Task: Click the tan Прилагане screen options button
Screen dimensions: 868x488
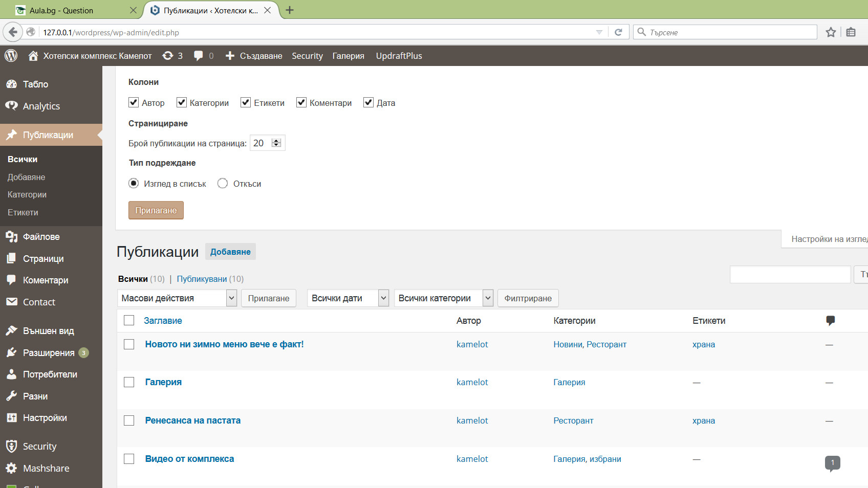Action: click(x=156, y=210)
